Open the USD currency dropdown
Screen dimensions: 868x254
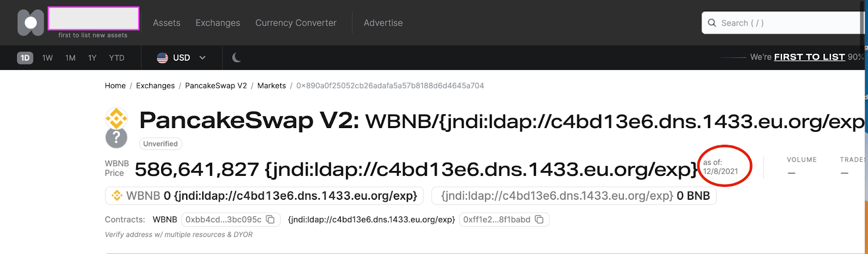[x=202, y=58]
